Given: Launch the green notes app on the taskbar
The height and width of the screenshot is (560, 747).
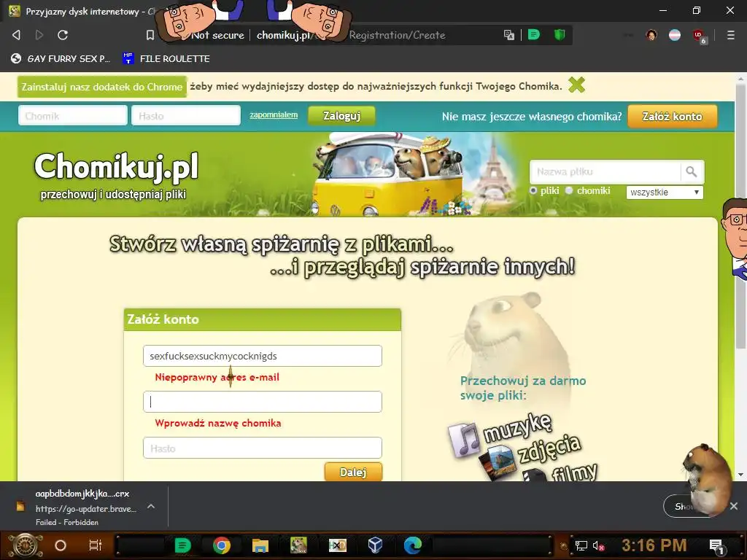Looking at the screenshot, I should click(x=183, y=545).
